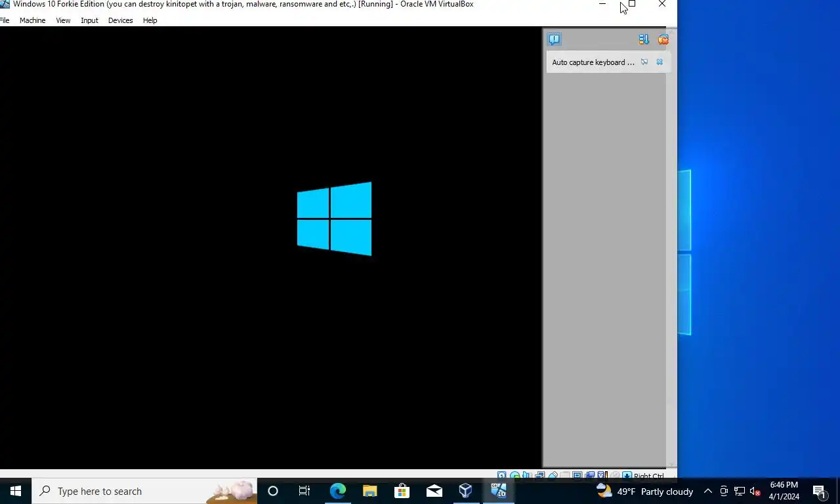
Task: Click the shared folders status icon
Action: coord(564,476)
